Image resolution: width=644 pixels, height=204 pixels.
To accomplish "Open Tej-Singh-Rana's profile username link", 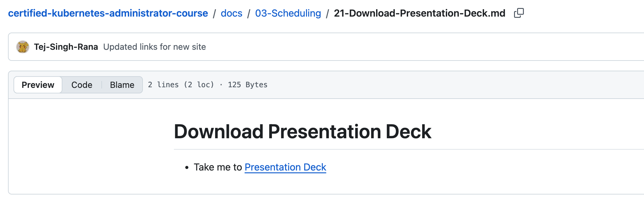I will pos(66,47).
